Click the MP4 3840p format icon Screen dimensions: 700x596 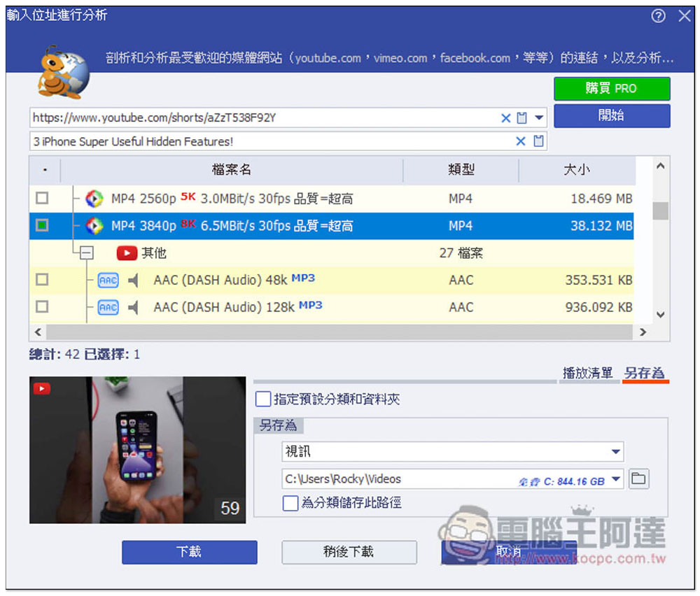click(x=94, y=226)
